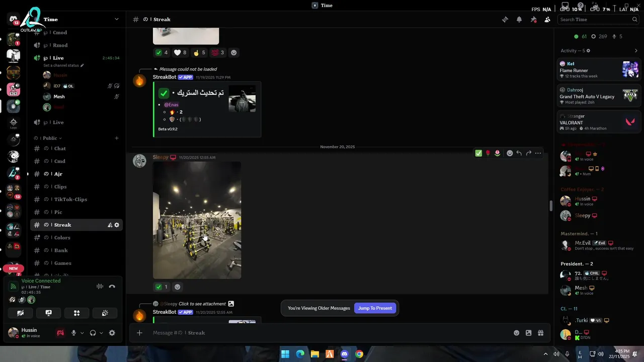Toggle camera in voice panel
This screenshot has height=362, width=644.
coord(20,313)
